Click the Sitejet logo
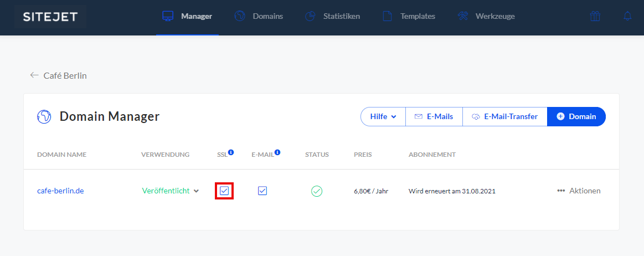The image size is (644, 256). tap(50, 17)
